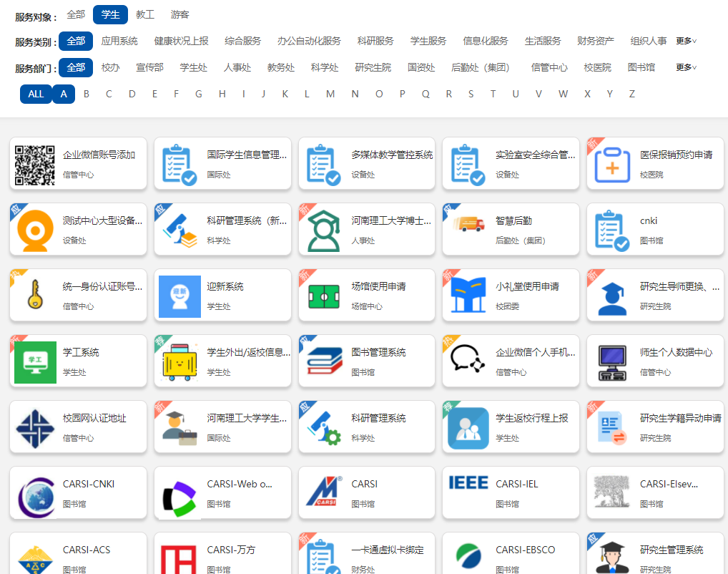Open the Elsevier tree logo for CARSI-Elsev

[612, 491]
